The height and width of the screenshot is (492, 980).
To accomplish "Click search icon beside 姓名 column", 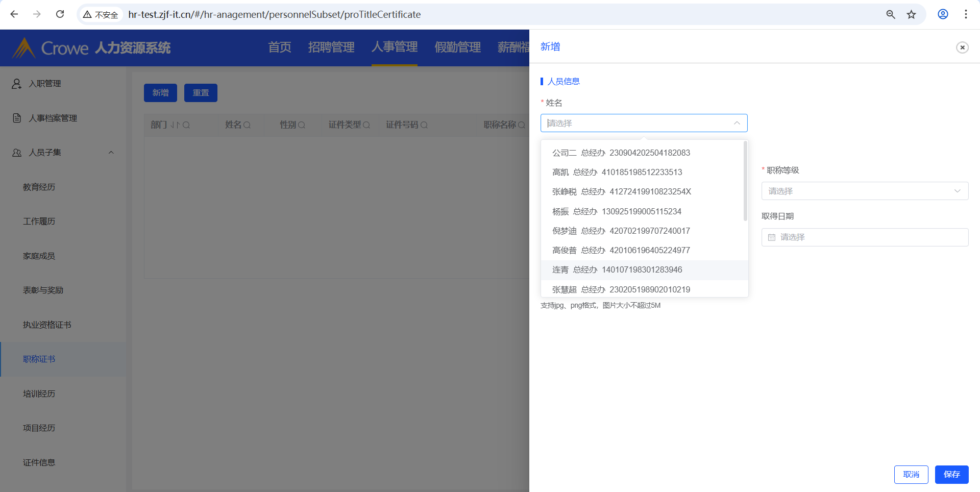I will pos(247,125).
